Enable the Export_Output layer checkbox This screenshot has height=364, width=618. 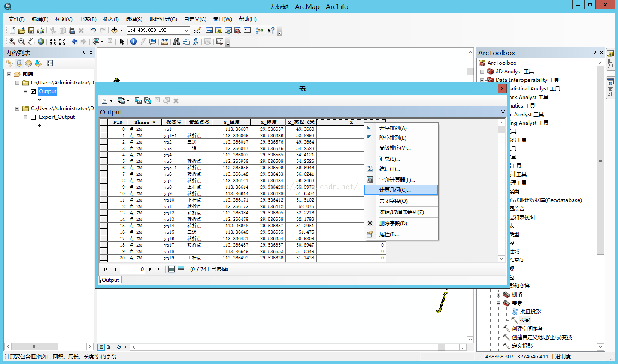(33, 117)
